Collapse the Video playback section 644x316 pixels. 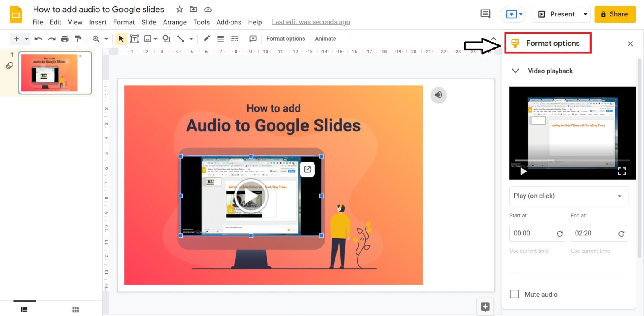coord(515,71)
